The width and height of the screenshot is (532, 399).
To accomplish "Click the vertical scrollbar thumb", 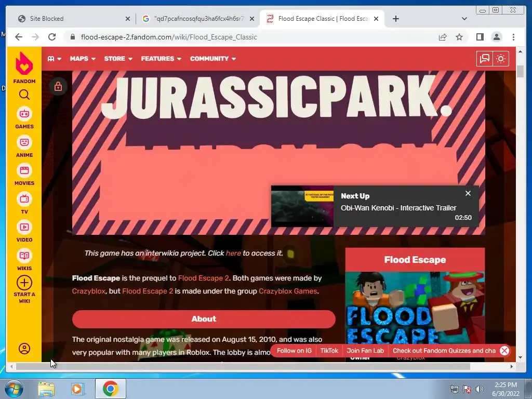I will (521, 71).
